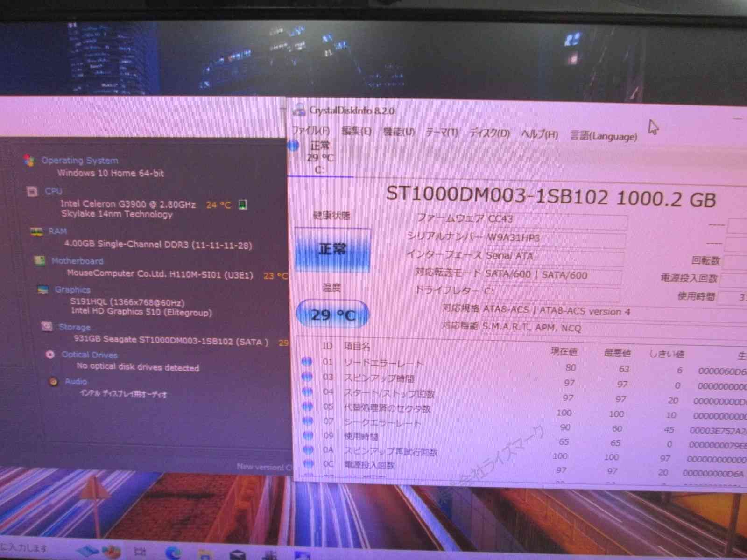
Task: Open the Audio speaker icon in Speccy
Action: click(x=53, y=382)
